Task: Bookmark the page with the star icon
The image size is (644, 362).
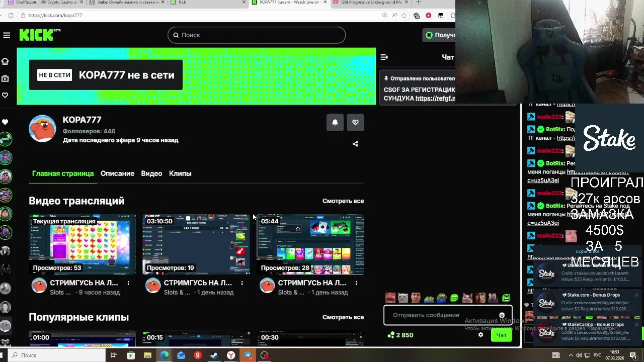Action: [404, 16]
